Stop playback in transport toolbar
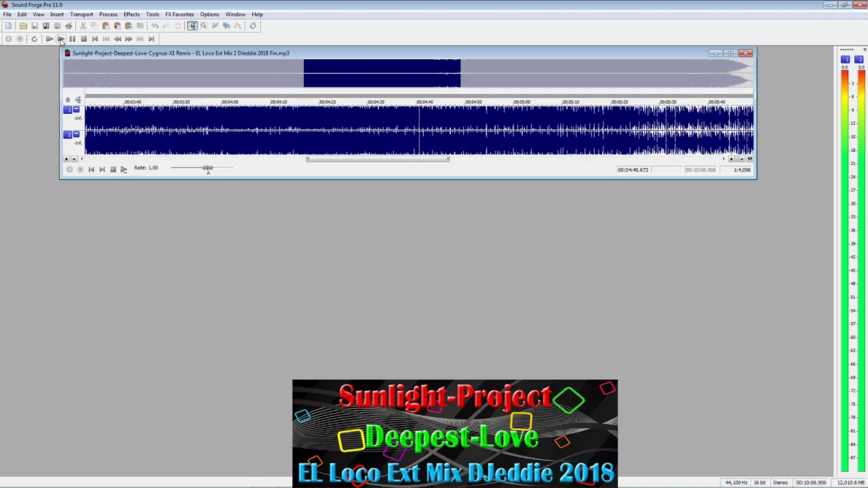 (x=83, y=39)
